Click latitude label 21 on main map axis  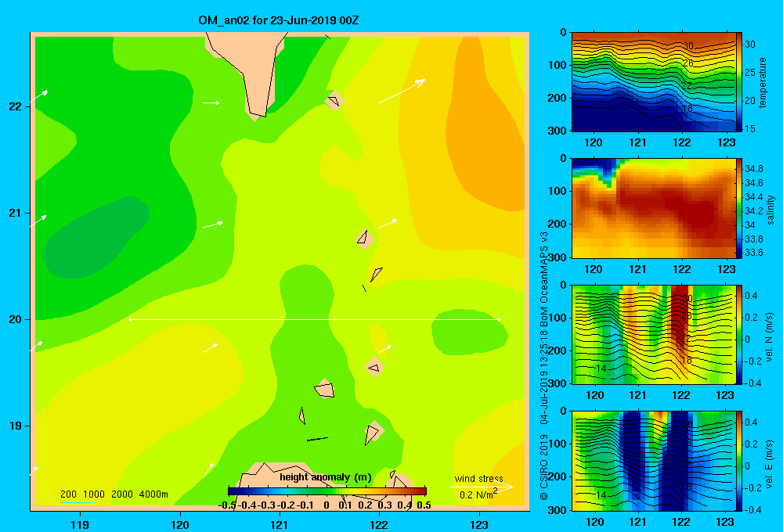click(x=16, y=213)
